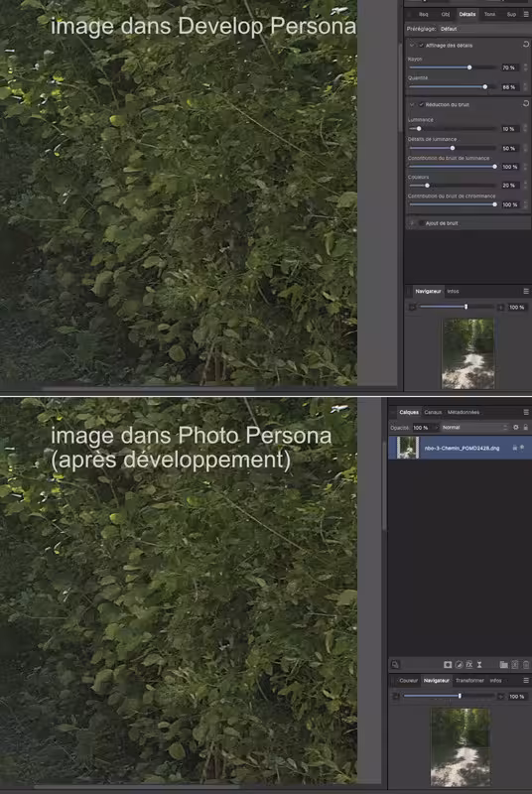This screenshot has width=532, height=794.
Task: Enable the Ajout de bruit checkbox
Action: click(421, 223)
